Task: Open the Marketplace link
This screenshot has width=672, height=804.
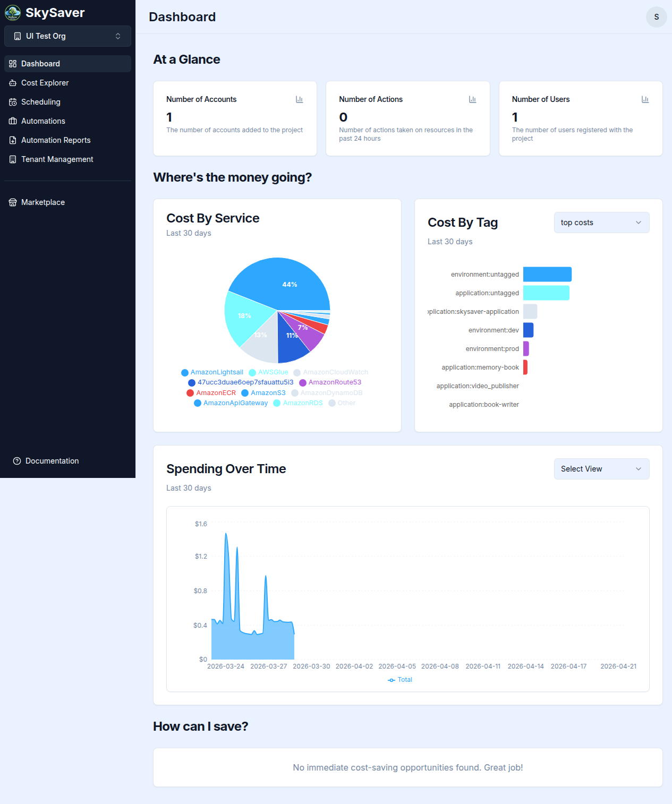Action: tap(67, 202)
